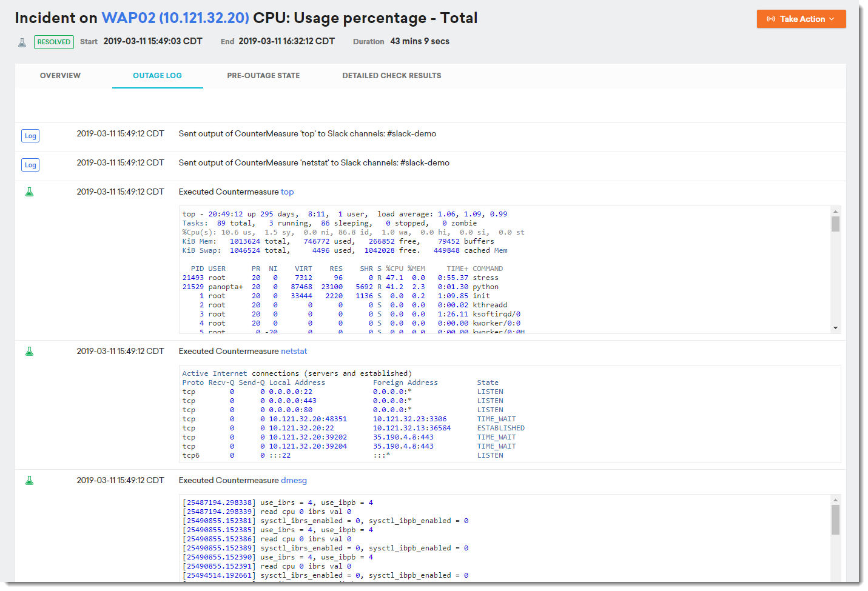Click the scroll-down arrow in the top output box

[835, 328]
